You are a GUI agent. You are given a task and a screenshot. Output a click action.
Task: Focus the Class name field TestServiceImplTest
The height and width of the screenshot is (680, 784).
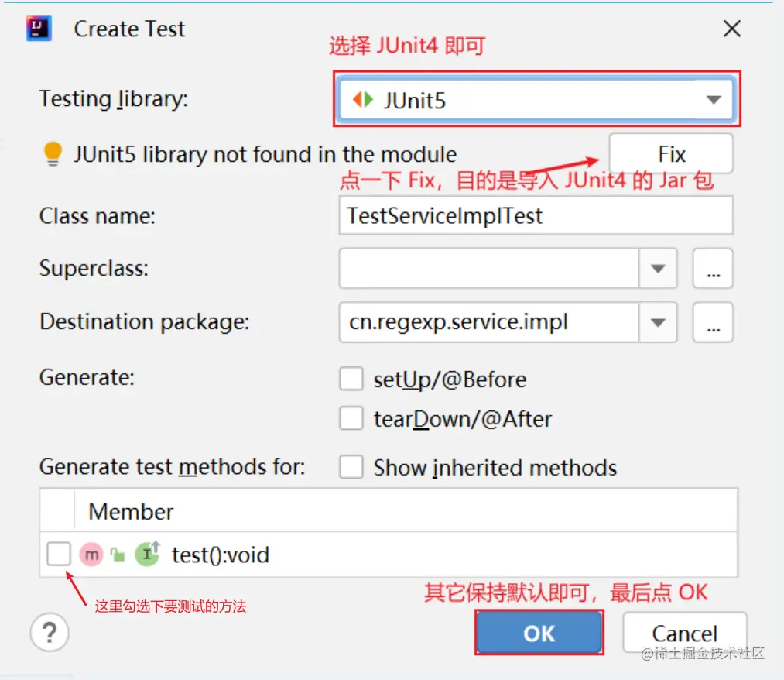point(536,215)
